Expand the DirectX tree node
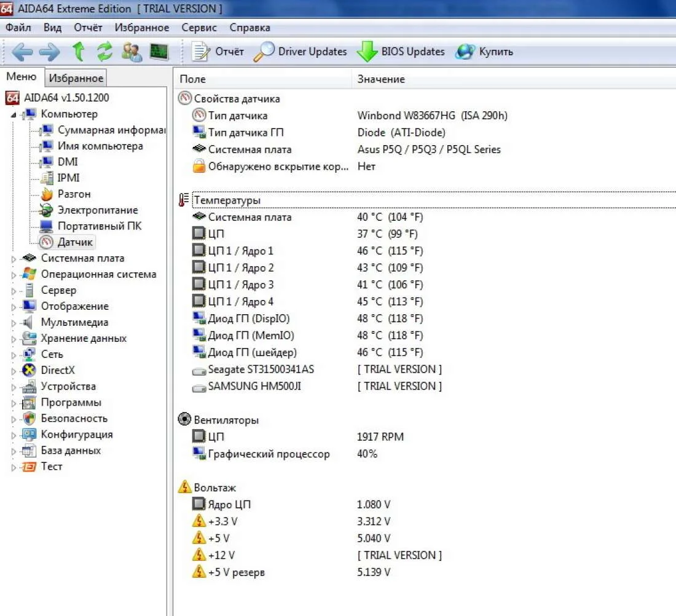Viewport: 676px width, 616px height. 14,371
